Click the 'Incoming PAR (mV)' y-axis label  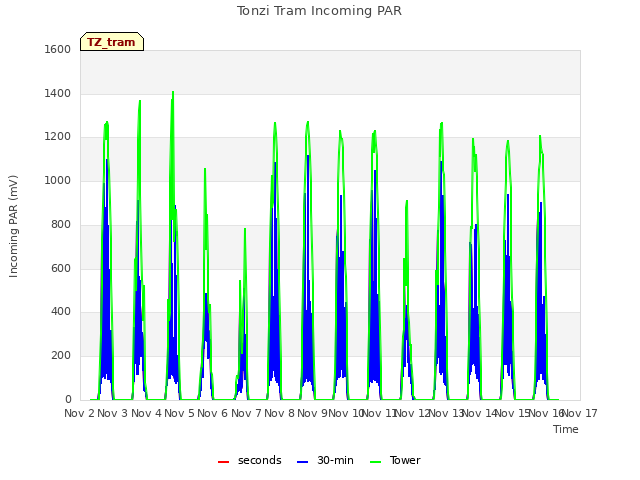click(x=13, y=227)
